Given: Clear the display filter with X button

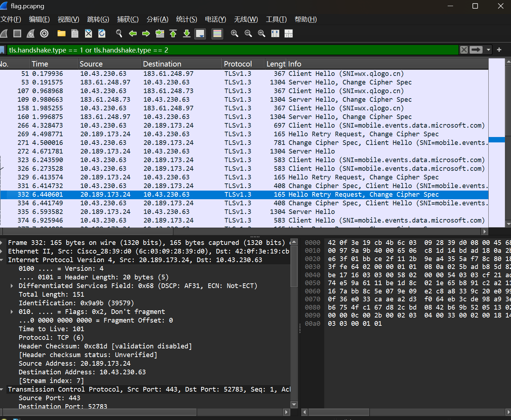Looking at the screenshot, I should (464, 50).
